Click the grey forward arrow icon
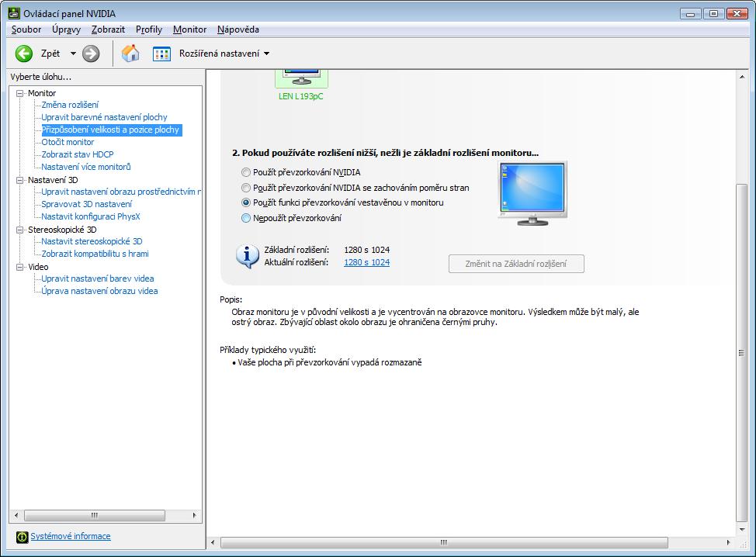Viewport: 756px width, 557px height. click(91, 54)
